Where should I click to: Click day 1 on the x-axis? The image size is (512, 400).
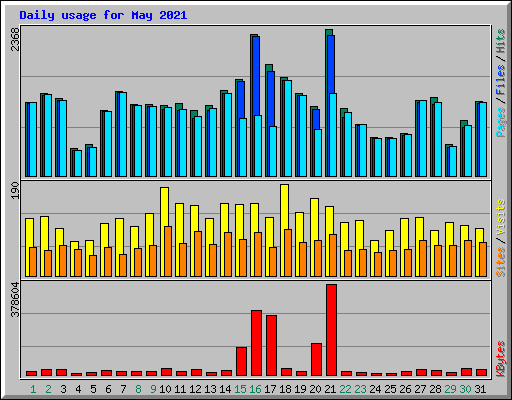pos(33,389)
